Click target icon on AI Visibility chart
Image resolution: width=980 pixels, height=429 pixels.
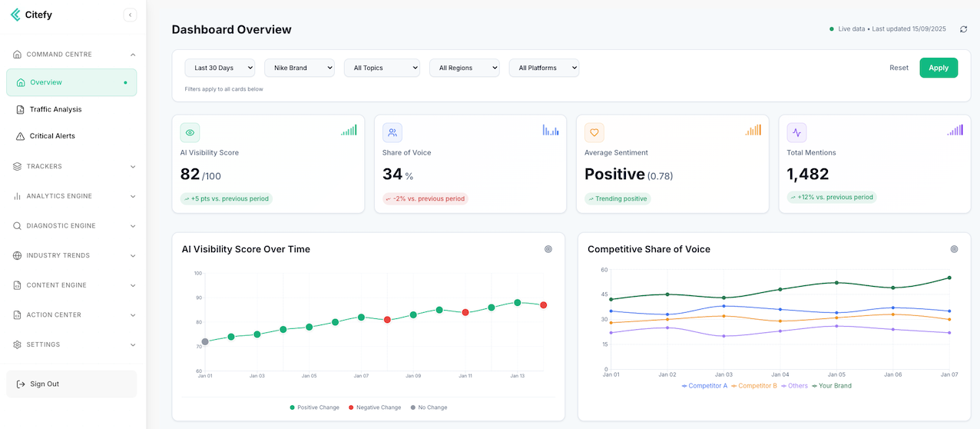[x=548, y=249]
